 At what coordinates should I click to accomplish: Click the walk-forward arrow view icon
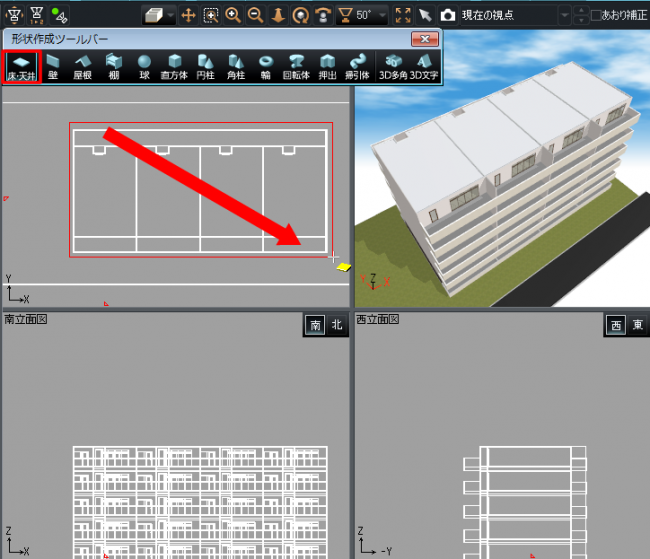pos(278,16)
